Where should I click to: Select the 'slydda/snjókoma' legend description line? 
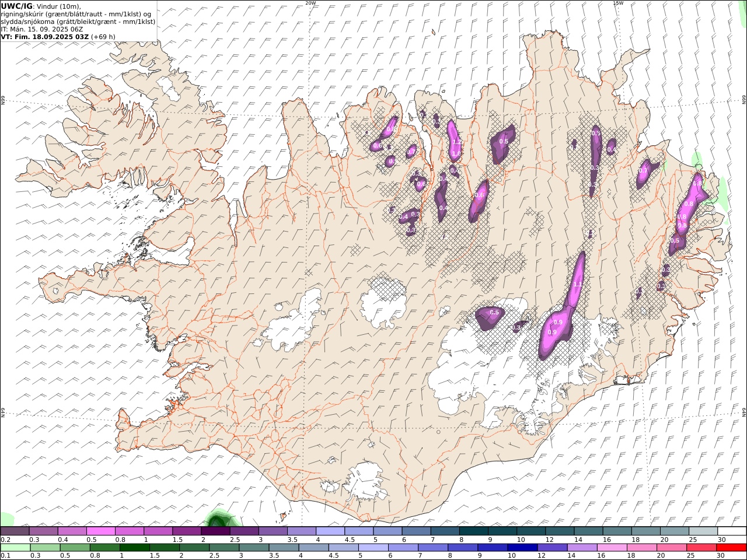(78, 22)
